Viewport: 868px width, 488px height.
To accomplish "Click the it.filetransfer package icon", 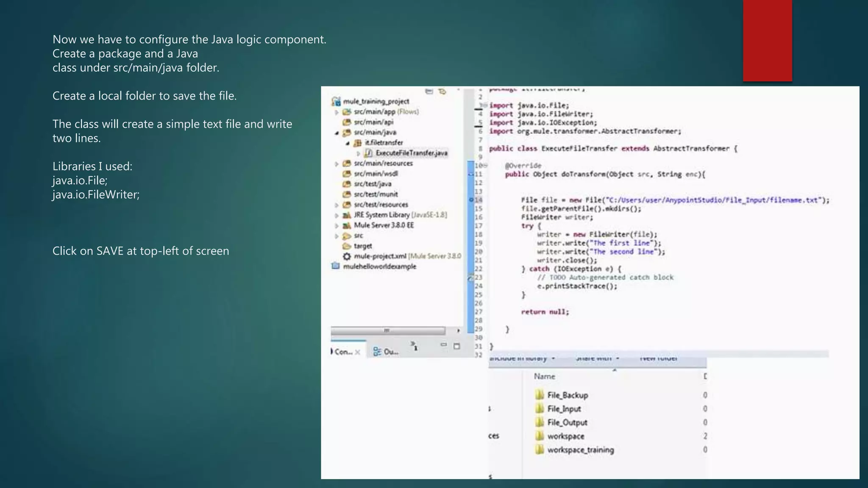I will click(357, 143).
